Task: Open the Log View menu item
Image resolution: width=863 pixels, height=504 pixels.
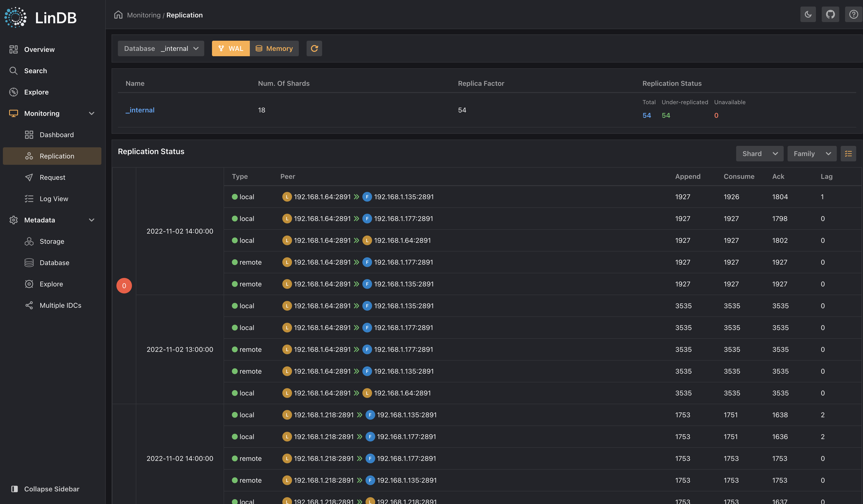Action: point(54,199)
